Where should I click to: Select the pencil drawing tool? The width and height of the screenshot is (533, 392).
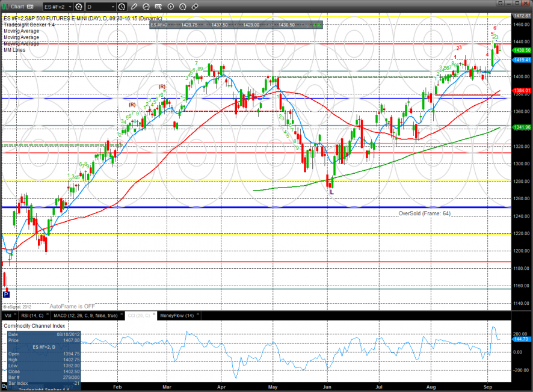coord(135,7)
